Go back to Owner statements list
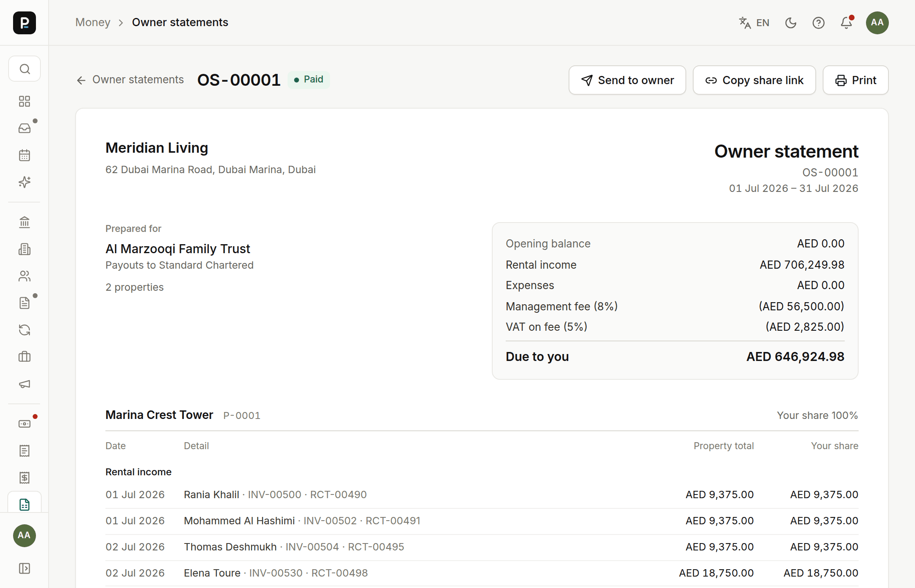This screenshot has width=915, height=588. coord(130,80)
